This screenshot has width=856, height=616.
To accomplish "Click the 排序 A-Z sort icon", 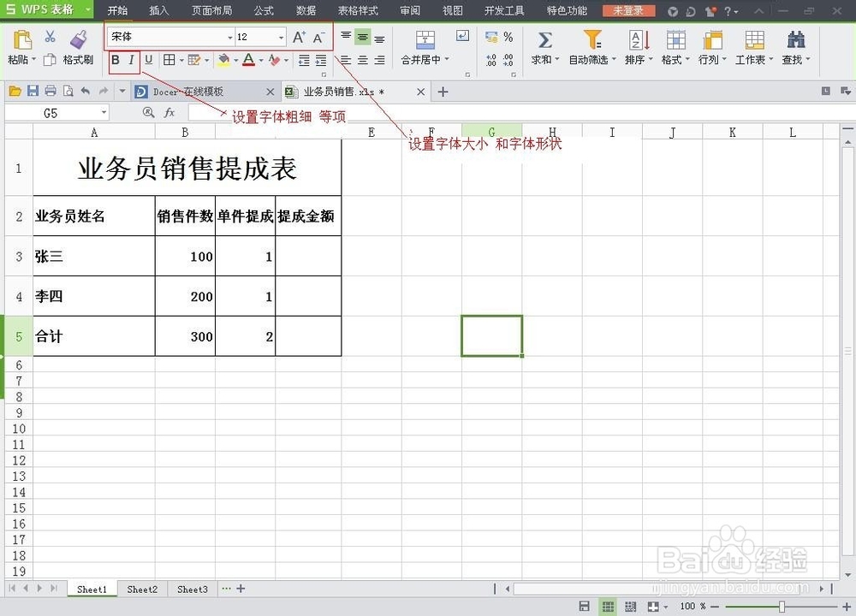I will pyautogui.click(x=639, y=40).
